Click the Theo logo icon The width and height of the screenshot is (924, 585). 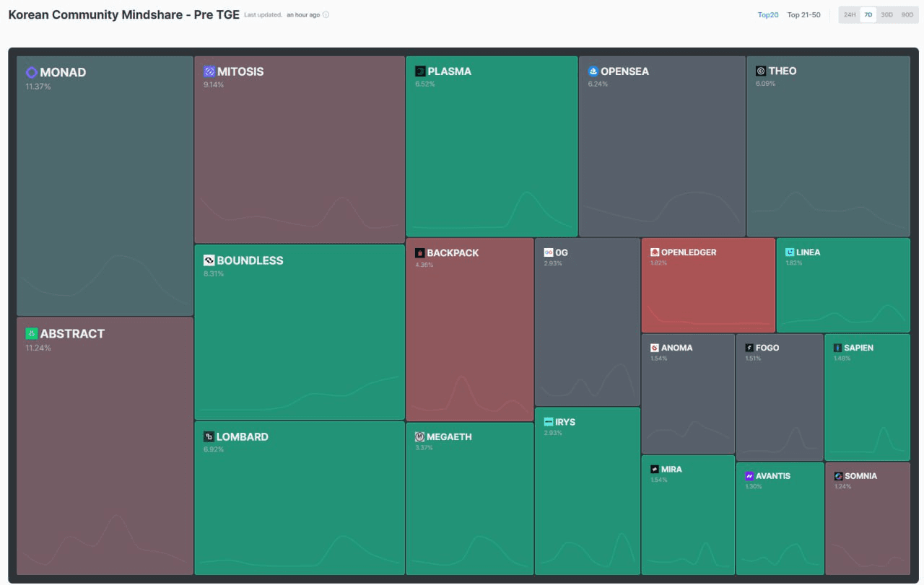[761, 71]
